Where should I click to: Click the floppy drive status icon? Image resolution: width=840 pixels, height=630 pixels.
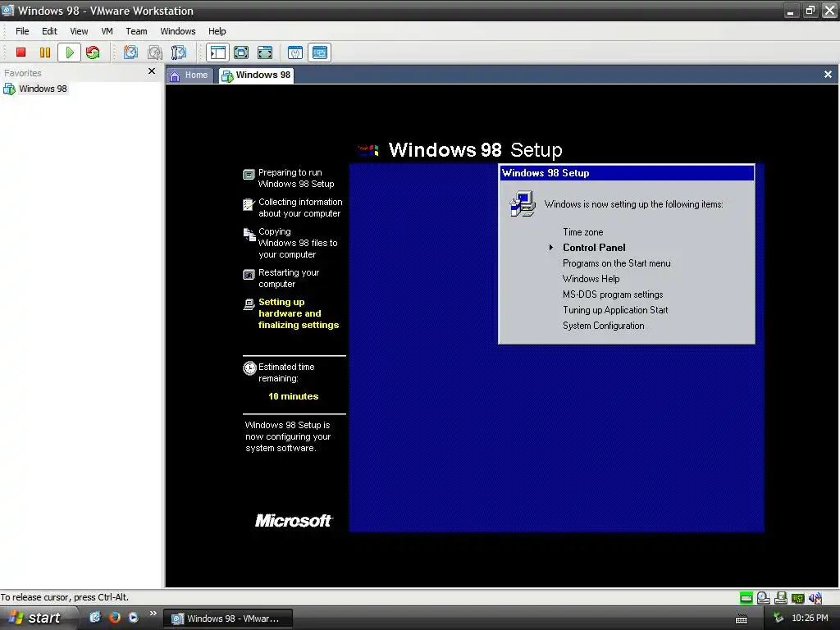781,598
